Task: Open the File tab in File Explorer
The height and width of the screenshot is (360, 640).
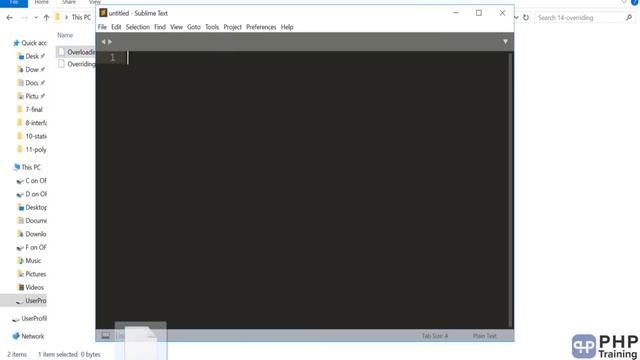Action: point(14,3)
